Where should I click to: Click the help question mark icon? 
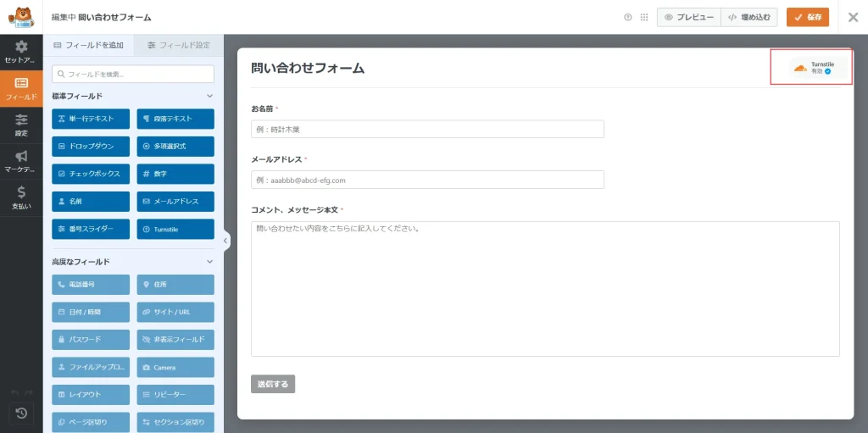628,17
